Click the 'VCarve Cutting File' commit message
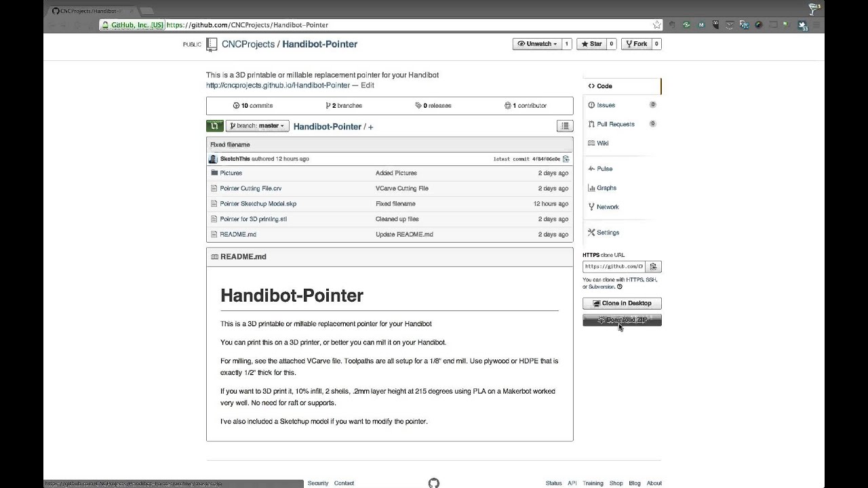868x488 pixels. 402,188
